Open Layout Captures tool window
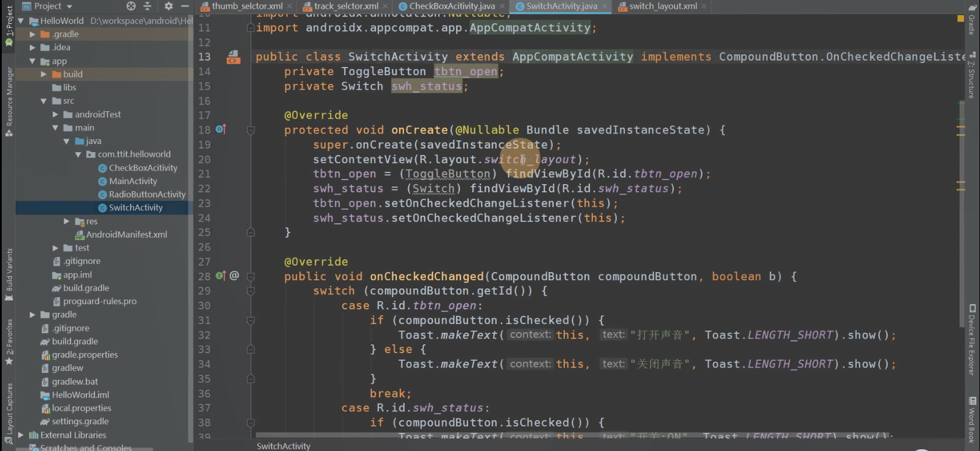Viewport: 980px width, 451px height. (9, 414)
